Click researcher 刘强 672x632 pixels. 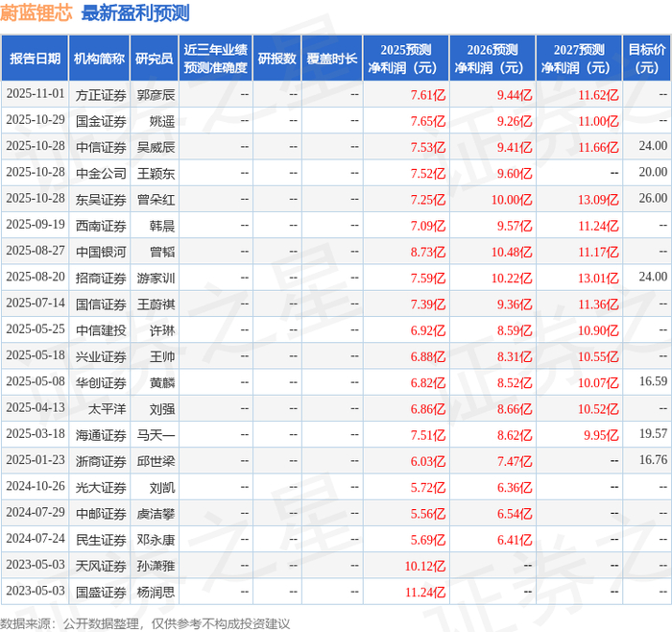point(162,409)
